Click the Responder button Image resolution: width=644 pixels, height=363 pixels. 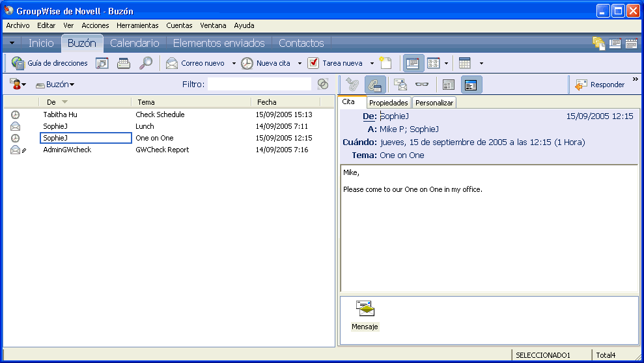point(600,85)
